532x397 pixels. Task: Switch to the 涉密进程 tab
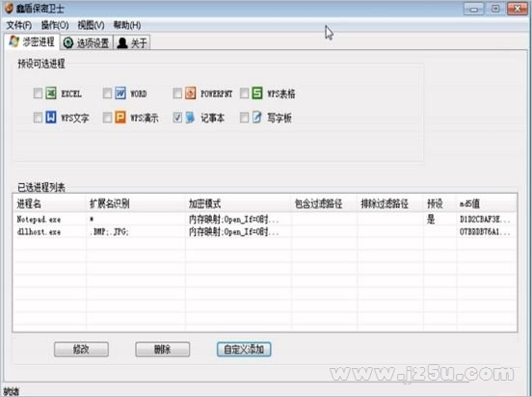pos(32,41)
